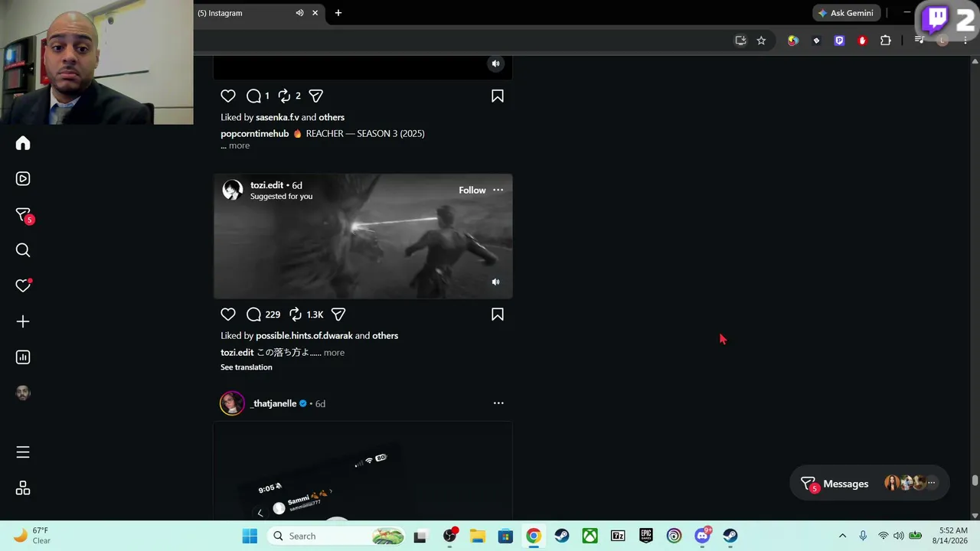The width and height of the screenshot is (980, 551).
Task: Click 'See translation' under tozi.edit caption
Action: [x=247, y=367]
